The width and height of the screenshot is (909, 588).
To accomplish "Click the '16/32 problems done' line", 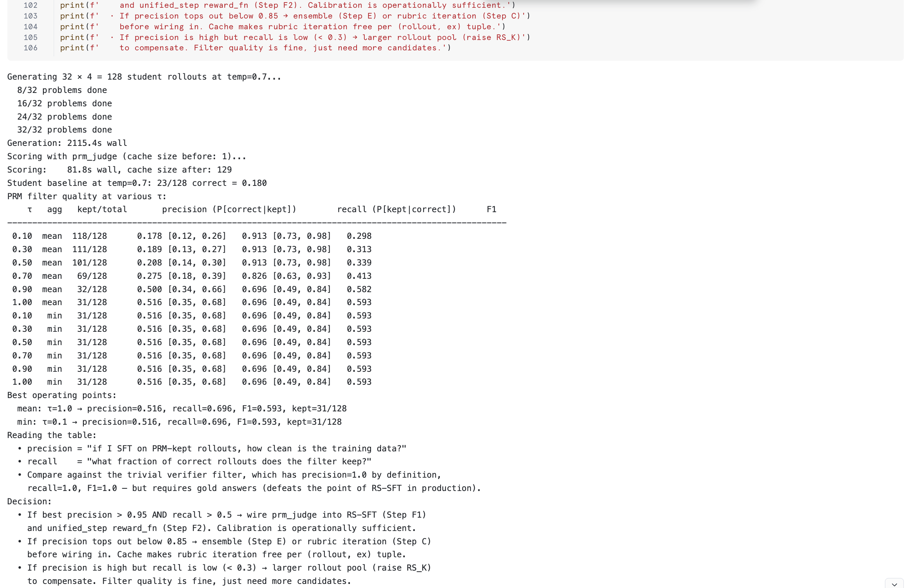I will click(x=64, y=103).
